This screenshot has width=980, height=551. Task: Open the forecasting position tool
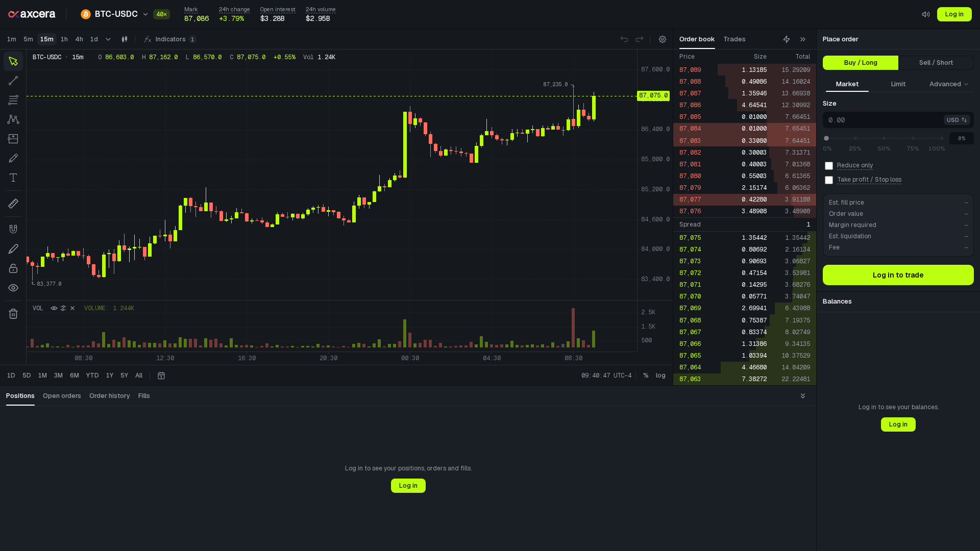click(13, 139)
